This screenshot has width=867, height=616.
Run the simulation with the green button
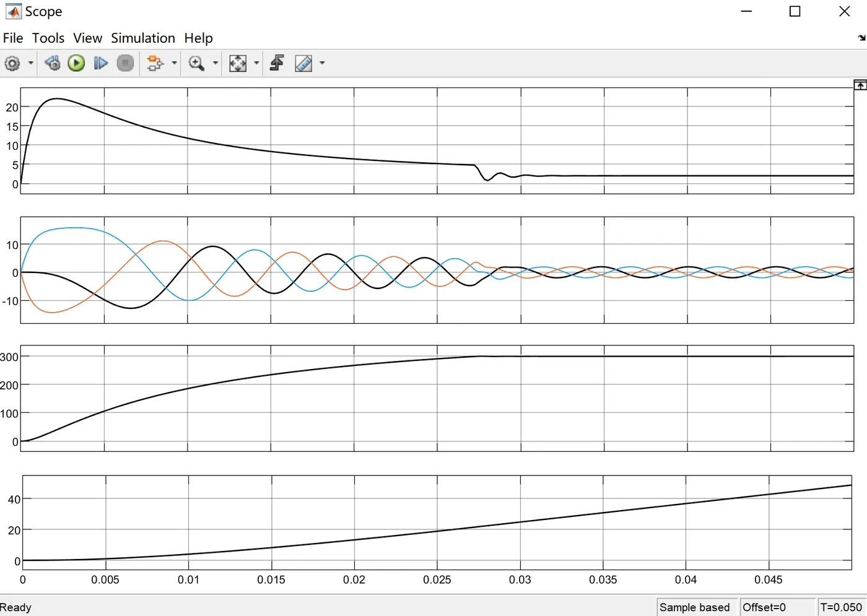(76, 63)
